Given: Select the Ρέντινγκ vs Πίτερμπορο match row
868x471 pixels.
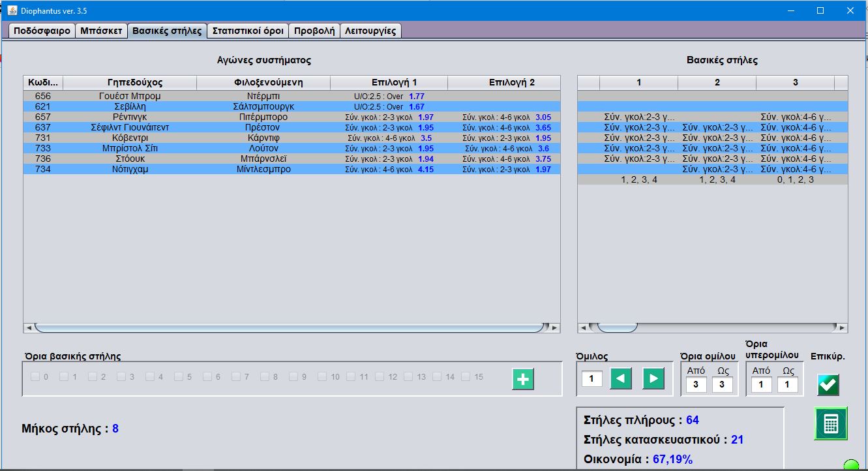Looking at the screenshot, I should coord(292,117).
